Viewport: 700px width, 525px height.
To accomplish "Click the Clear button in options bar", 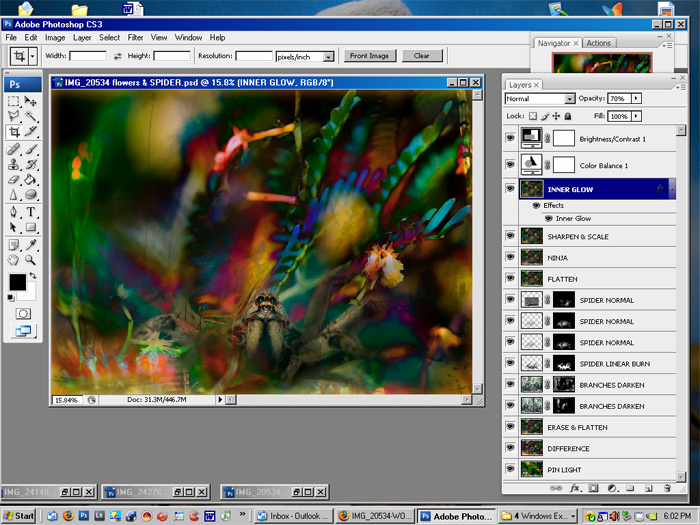I will (422, 56).
